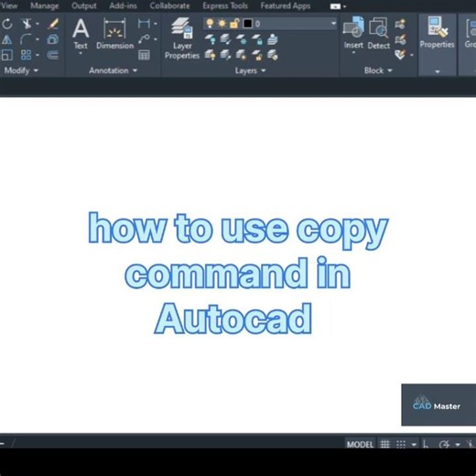Select the Trim tool
The height and width of the screenshot is (476, 476).
[x=27, y=24]
